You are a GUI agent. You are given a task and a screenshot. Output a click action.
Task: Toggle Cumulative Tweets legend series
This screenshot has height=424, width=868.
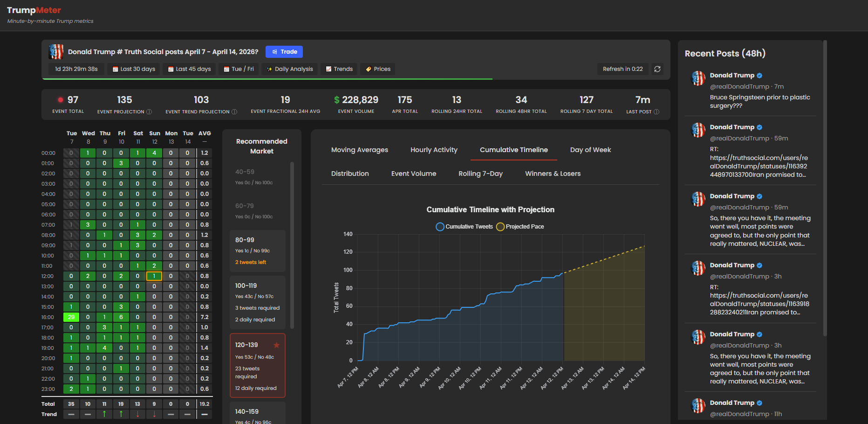464,227
